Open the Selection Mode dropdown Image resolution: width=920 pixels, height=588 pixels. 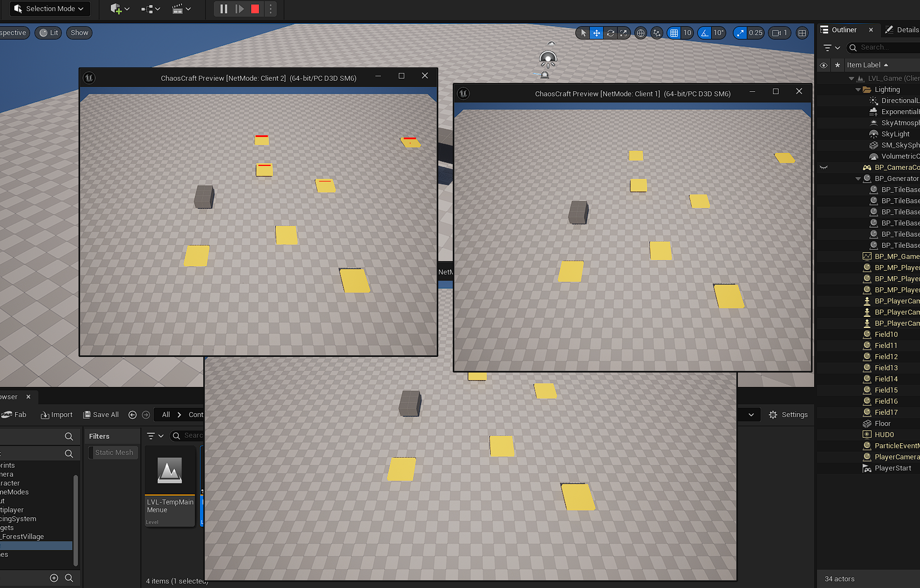50,9
